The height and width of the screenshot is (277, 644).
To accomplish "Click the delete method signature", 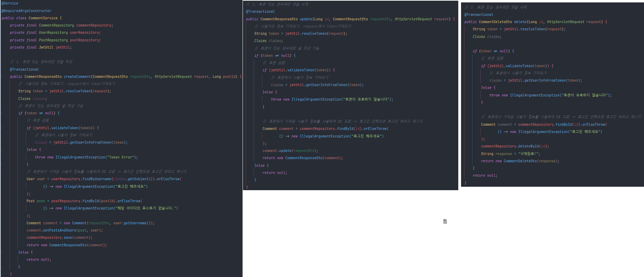I will [x=536, y=22].
